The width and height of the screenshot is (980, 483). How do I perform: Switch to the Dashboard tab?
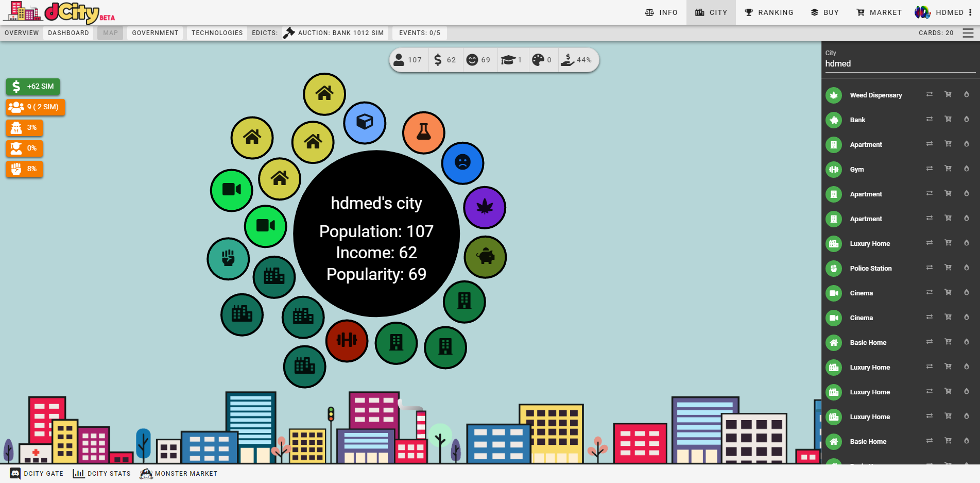pos(68,33)
